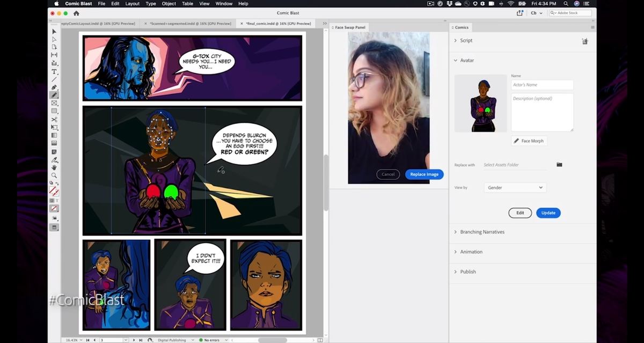Open the Cb workspace switcher dropdown

click(x=536, y=13)
